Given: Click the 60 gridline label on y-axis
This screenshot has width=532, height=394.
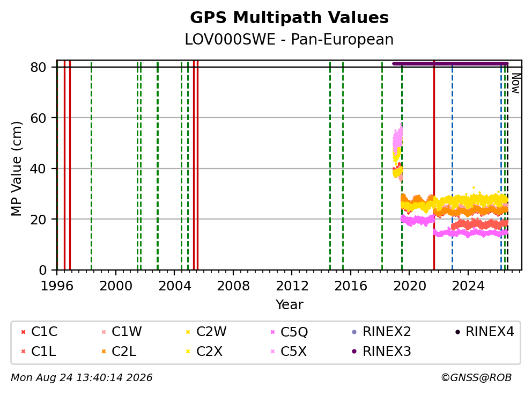Looking at the screenshot, I should (38, 118).
